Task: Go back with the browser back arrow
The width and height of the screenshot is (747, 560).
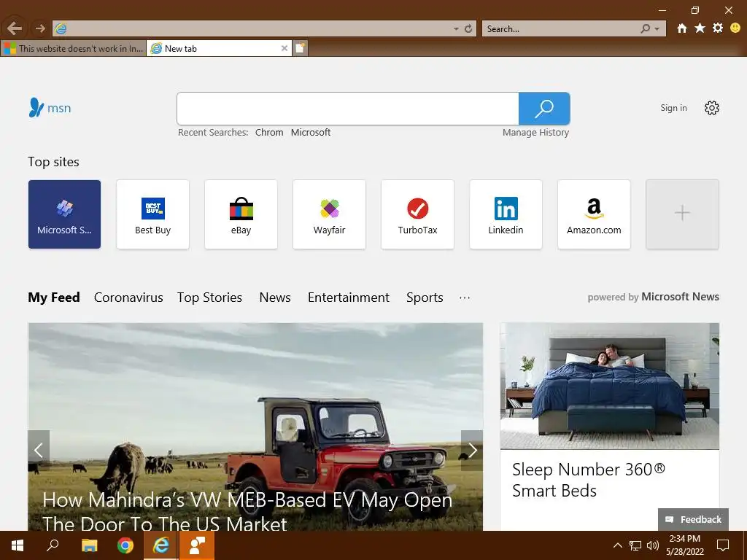Action: pos(15,28)
